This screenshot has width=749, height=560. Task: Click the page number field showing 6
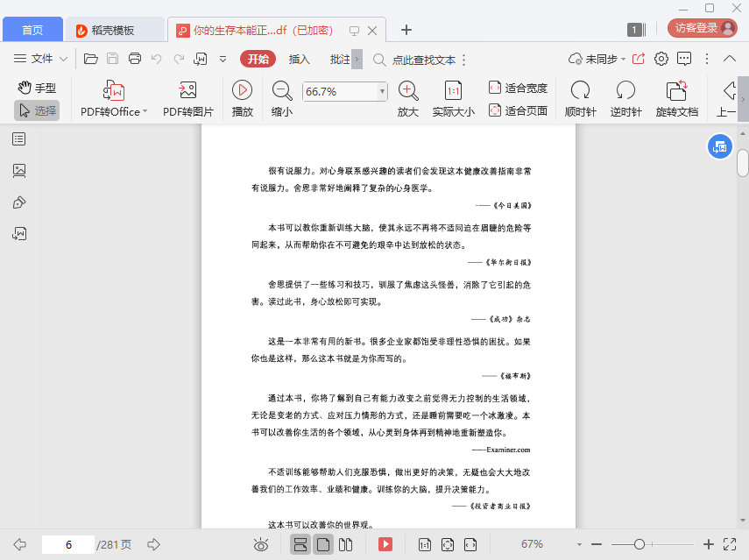coord(68,544)
